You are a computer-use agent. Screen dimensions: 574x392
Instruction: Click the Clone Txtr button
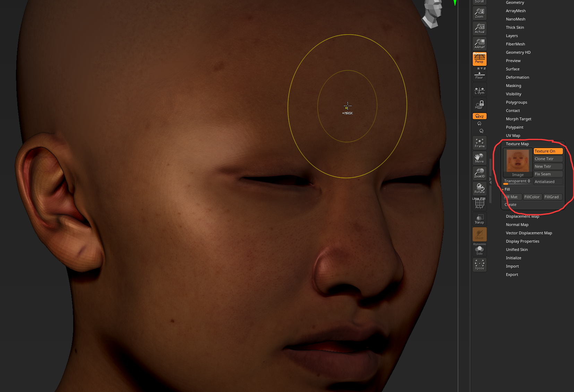548,159
